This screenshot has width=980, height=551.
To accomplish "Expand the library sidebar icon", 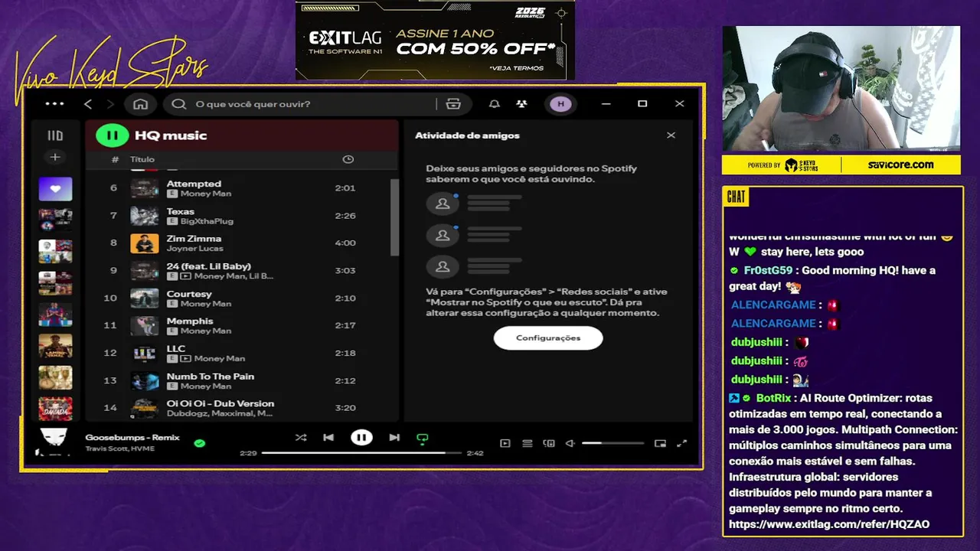I will coord(55,135).
